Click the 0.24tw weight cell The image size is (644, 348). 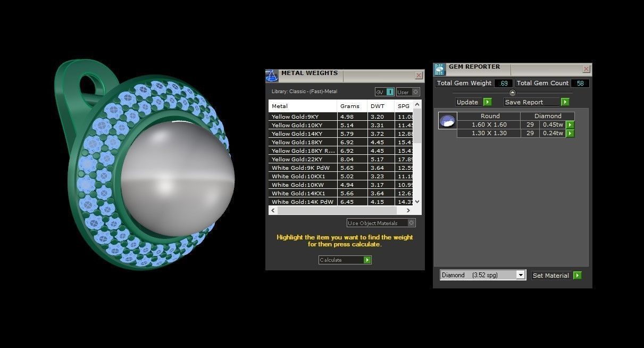click(553, 133)
